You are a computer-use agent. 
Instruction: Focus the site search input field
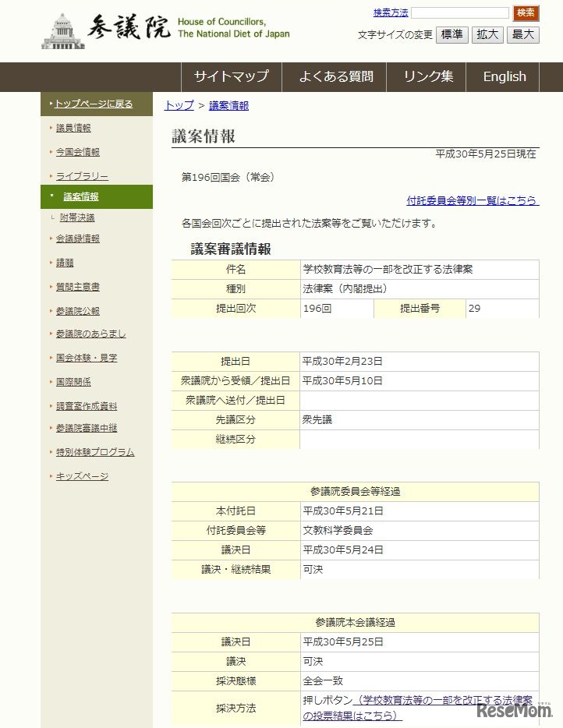click(x=460, y=12)
